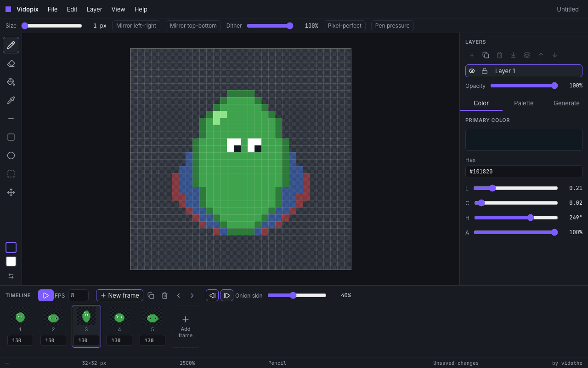The height and width of the screenshot is (368, 588).
Task: Open the View menu
Action: coord(118,9)
